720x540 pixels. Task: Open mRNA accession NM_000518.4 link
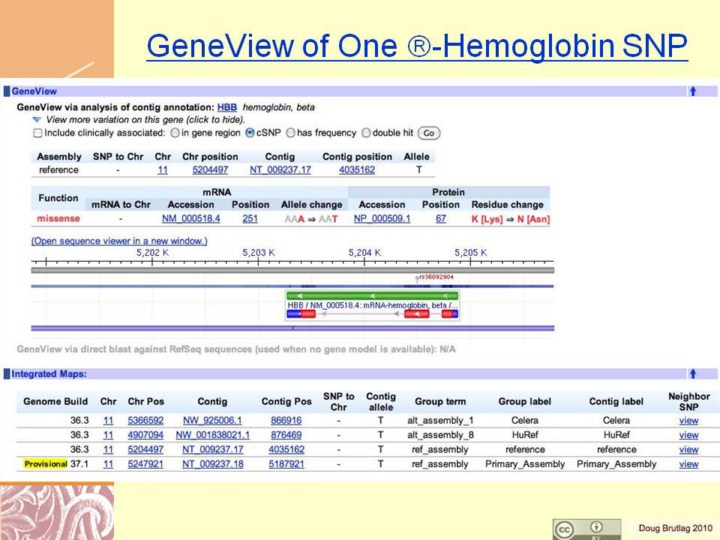[x=190, y=218]
